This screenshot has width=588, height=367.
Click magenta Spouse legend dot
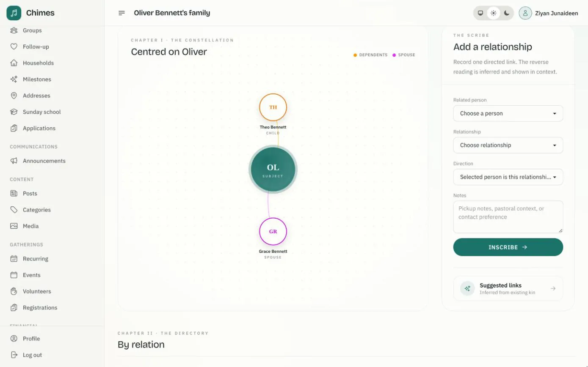tap(394, 55)
